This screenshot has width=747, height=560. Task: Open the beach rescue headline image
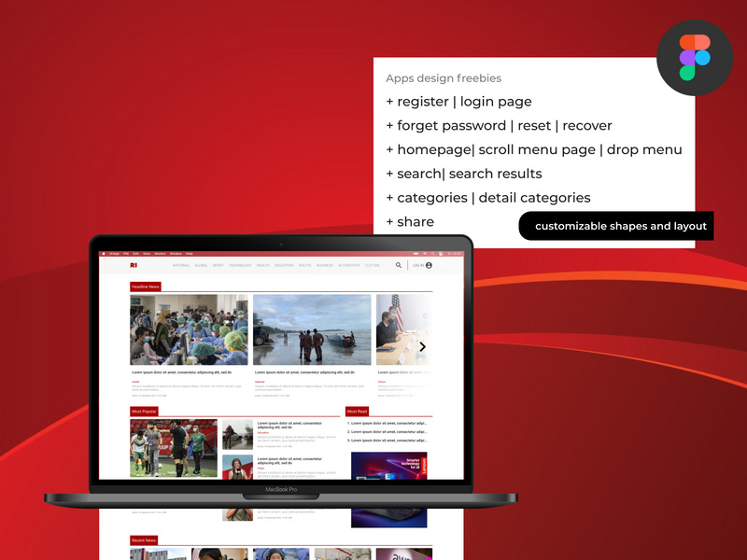point(312,329)
